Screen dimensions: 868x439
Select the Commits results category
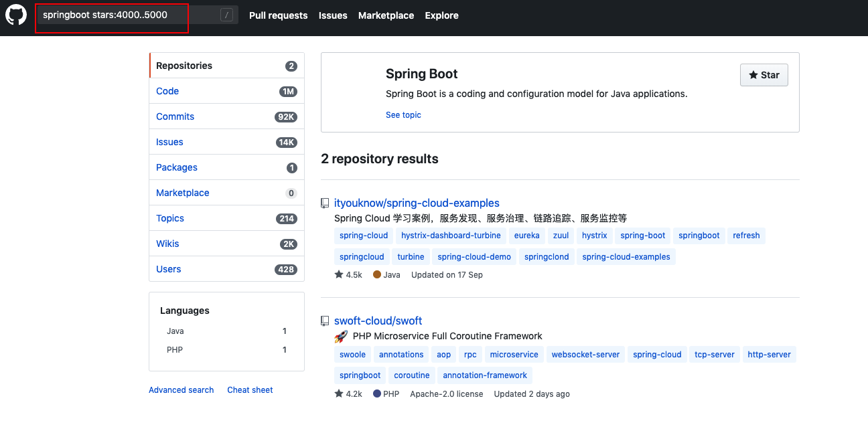(x=226, y=116)
